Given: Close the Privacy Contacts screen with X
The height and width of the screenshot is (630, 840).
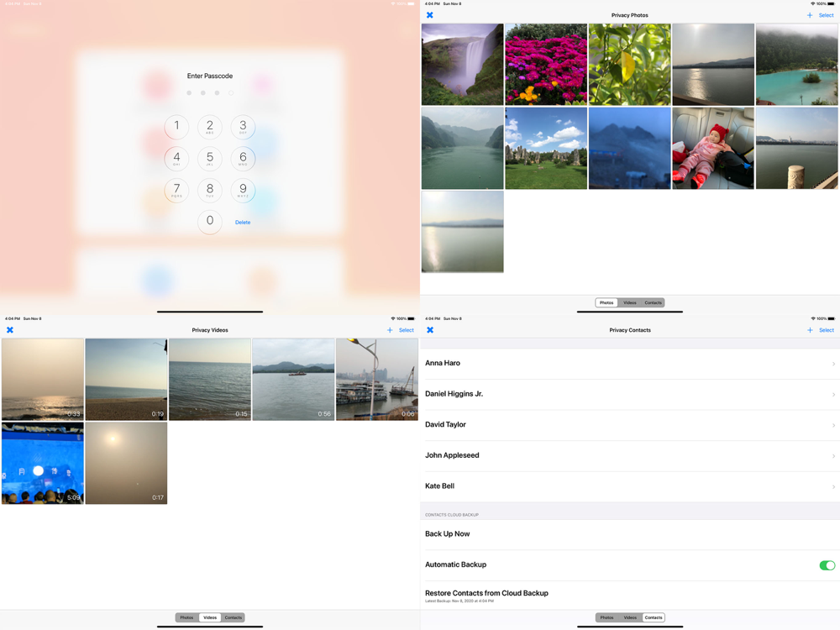Looking at the screenshot, I should click(429, 330).
